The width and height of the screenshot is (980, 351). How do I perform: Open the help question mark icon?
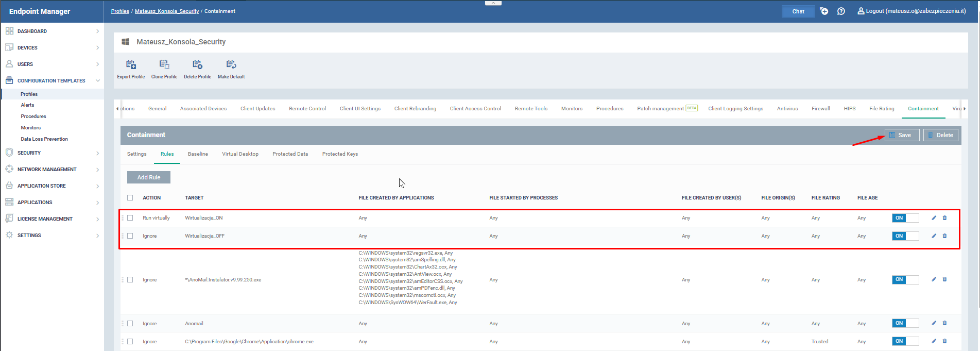pyautogui.click(x=841, y=11)
